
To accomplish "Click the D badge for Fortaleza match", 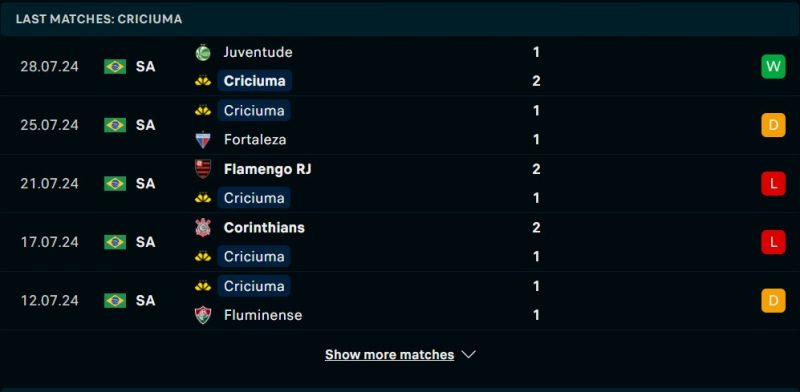I will (773, 125).
